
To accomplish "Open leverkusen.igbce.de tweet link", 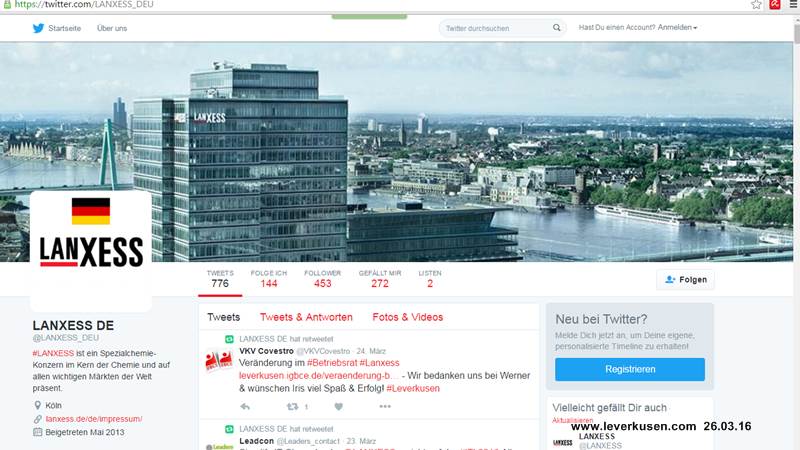I will 319,376.
